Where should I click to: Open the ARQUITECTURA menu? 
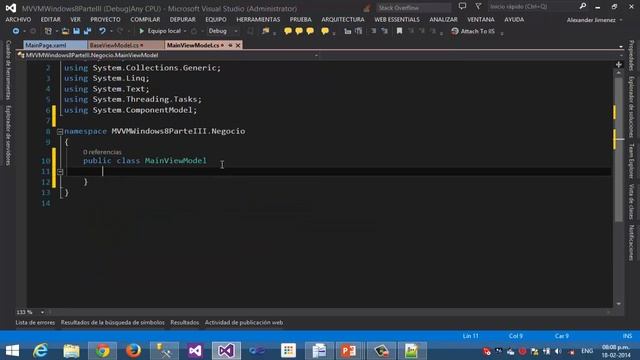(x=343, y=20)
